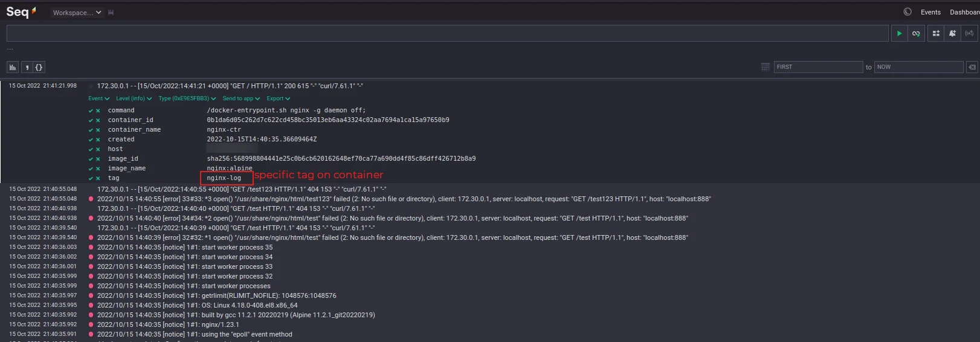This screenshot has width=980, height=342.
Task: Expand the GET /test123 404 event row
Action: coord(242,189)
